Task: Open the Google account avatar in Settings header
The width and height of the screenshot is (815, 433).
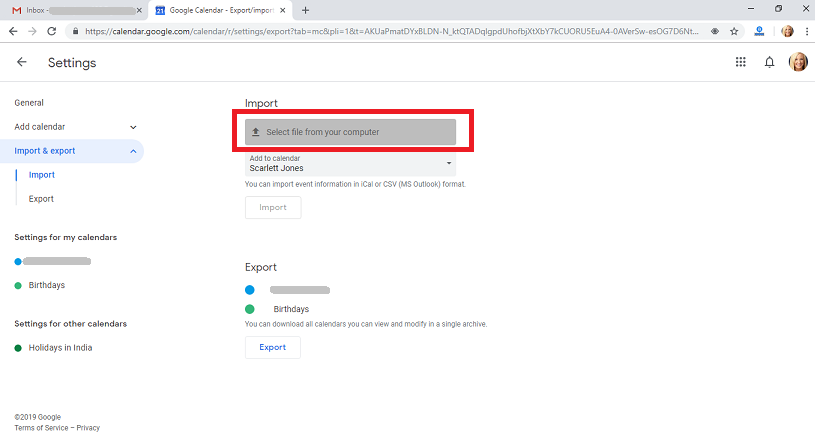Action: 798,62
